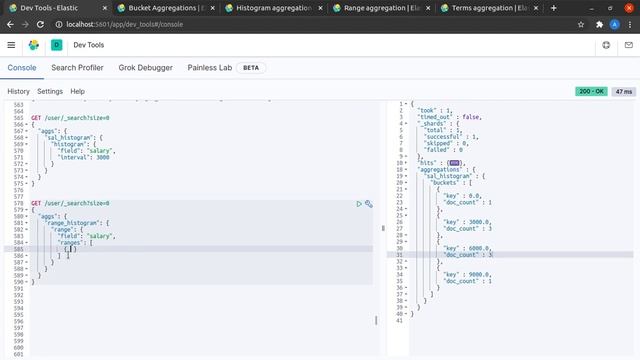Go forward with the browser forward arrow
Screen dimensions: 640x360
(25, 24)
